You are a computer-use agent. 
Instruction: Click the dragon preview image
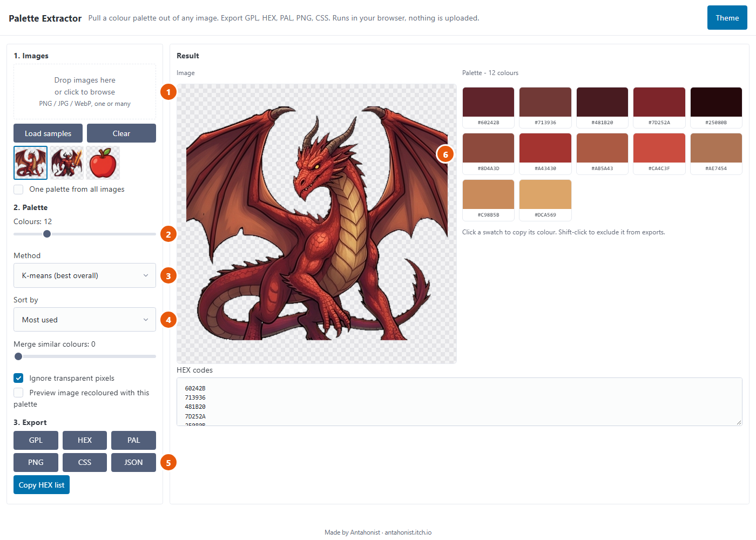pos(316,224)
